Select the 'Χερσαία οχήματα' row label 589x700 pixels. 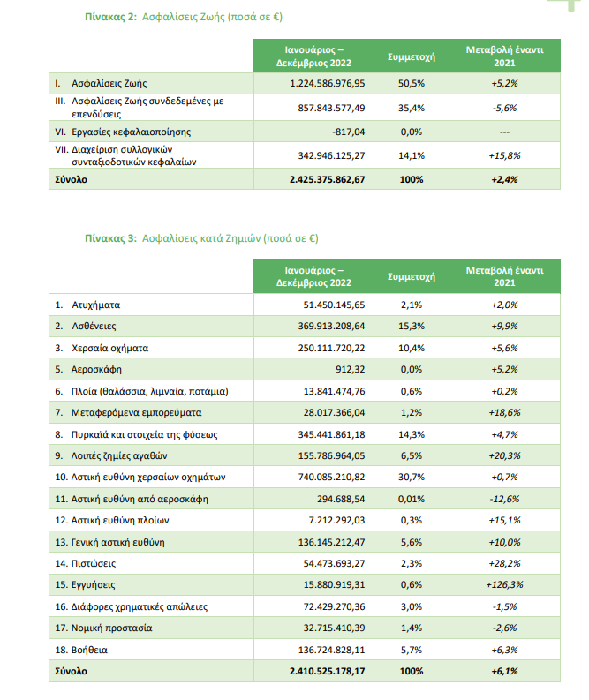click(x=109, y=348)
